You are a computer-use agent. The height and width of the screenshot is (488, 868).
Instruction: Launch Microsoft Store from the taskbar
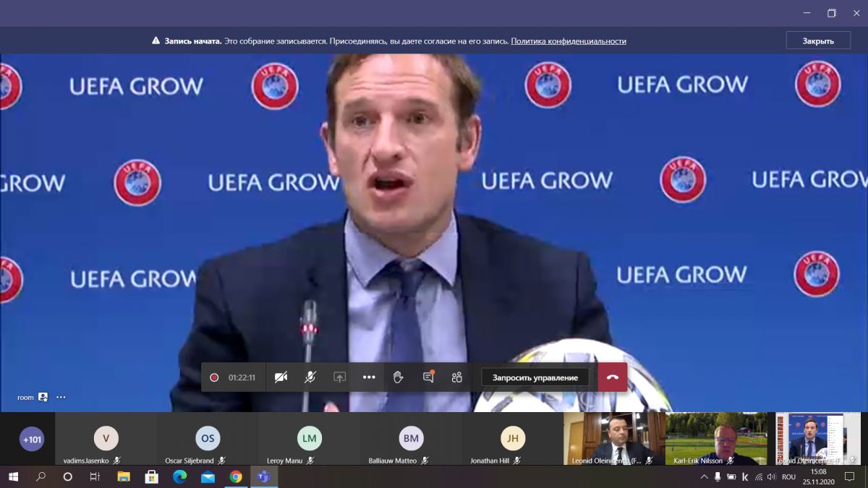[x=152, y=476]
